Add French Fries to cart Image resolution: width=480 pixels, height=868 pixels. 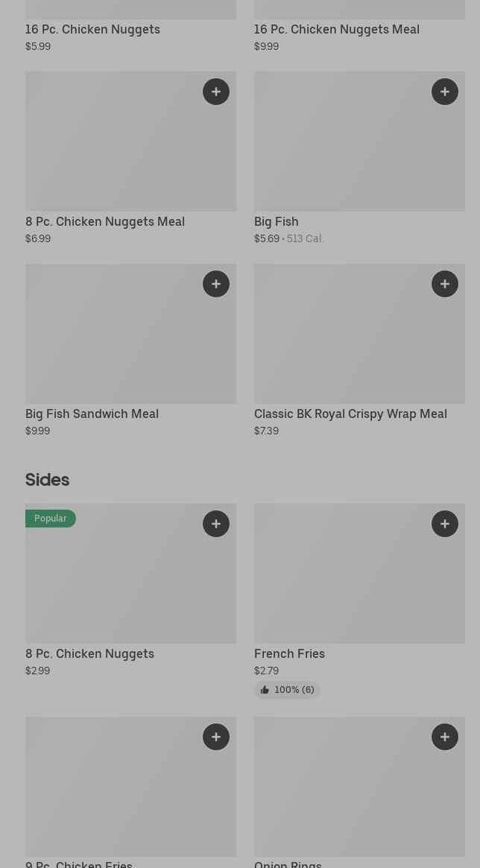[445, 524]
